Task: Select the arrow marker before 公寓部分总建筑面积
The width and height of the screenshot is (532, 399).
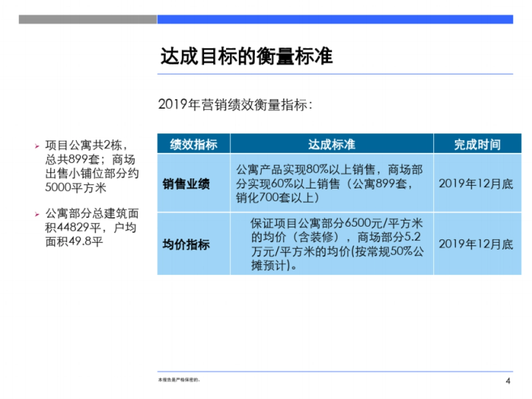Action: click(38, 215)
